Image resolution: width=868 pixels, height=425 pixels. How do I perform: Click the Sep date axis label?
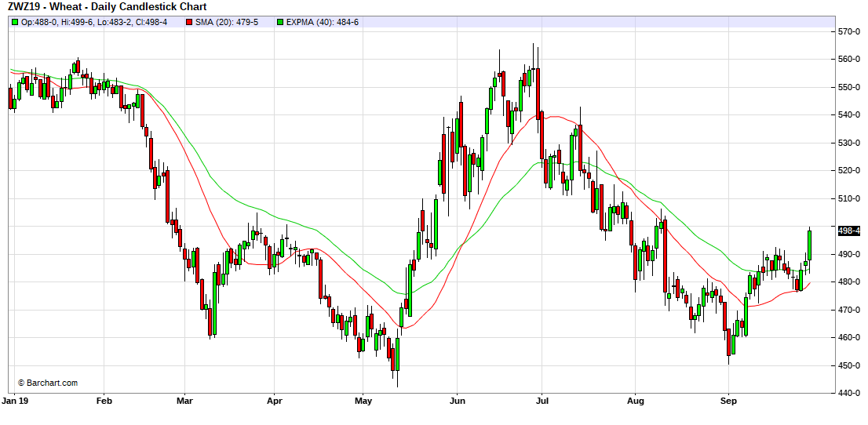(x=728, y=400)
